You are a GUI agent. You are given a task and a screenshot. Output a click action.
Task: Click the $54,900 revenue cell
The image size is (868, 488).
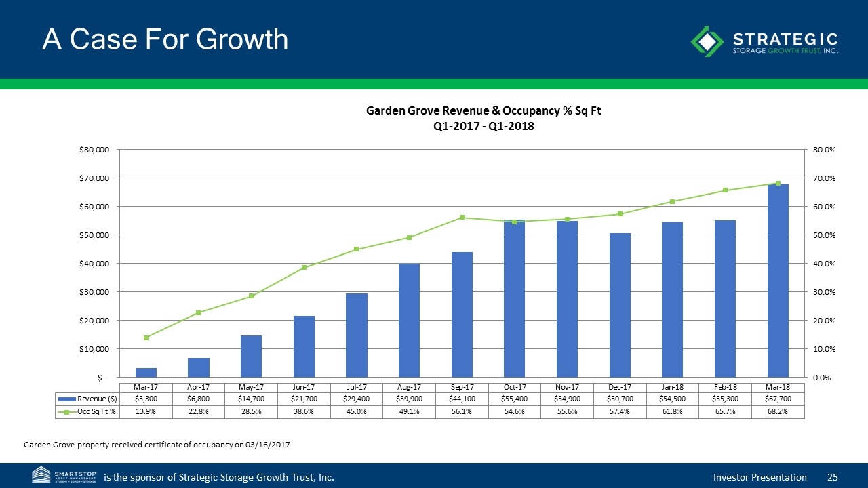pyautogui.click(x=567, y=400)
